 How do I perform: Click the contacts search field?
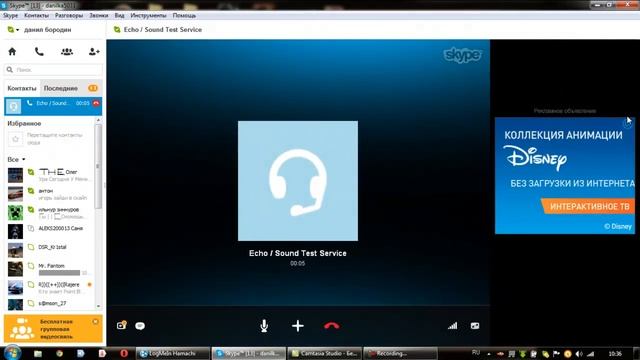(53, 70)
